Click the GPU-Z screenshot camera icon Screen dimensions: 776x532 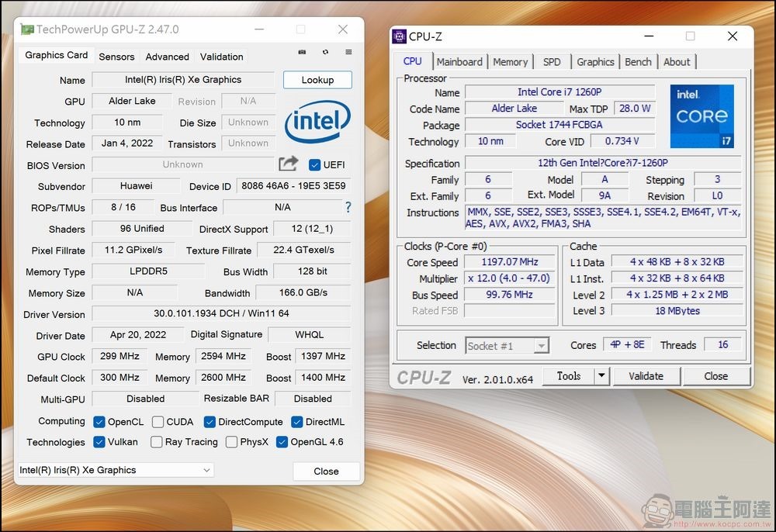click(x=302, y=52)
